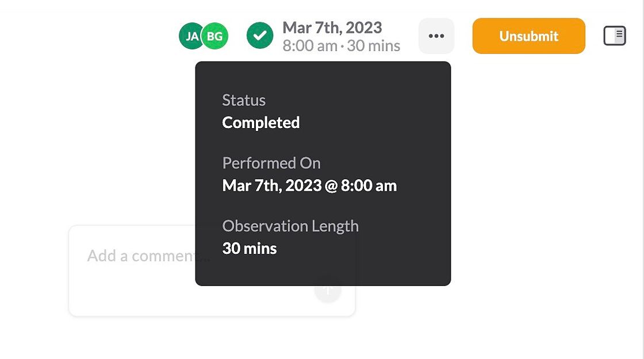Expand additional options via the ellipsis
Viewport: 644px width, 359px height.
point(436,36)
